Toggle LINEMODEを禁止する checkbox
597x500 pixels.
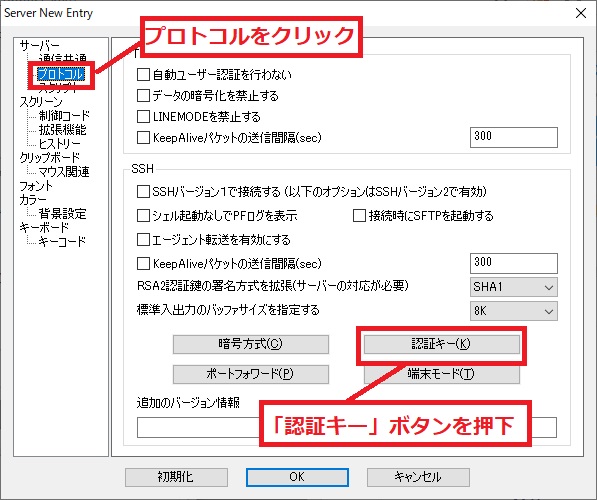[x=143, y=117]
